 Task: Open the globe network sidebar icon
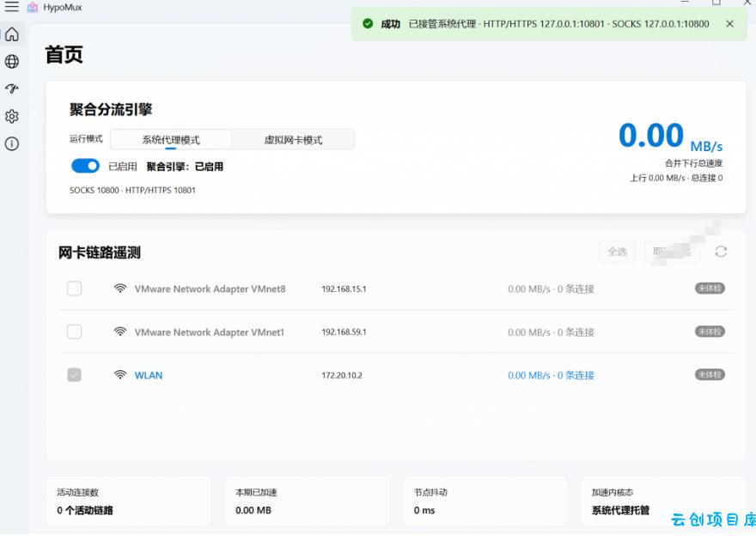(x=12, y=61)
